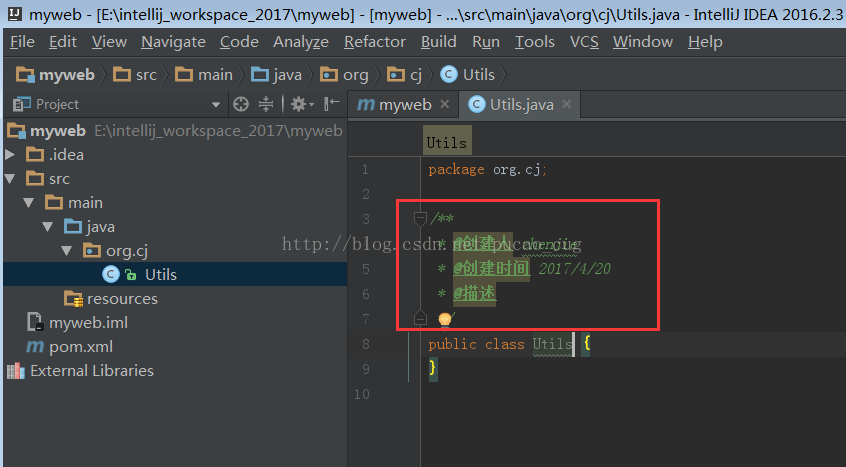Image resolution: width=846 pixels, height=467 pixels.
Task: Collapse the org.cj package
Action: point(66,251)
